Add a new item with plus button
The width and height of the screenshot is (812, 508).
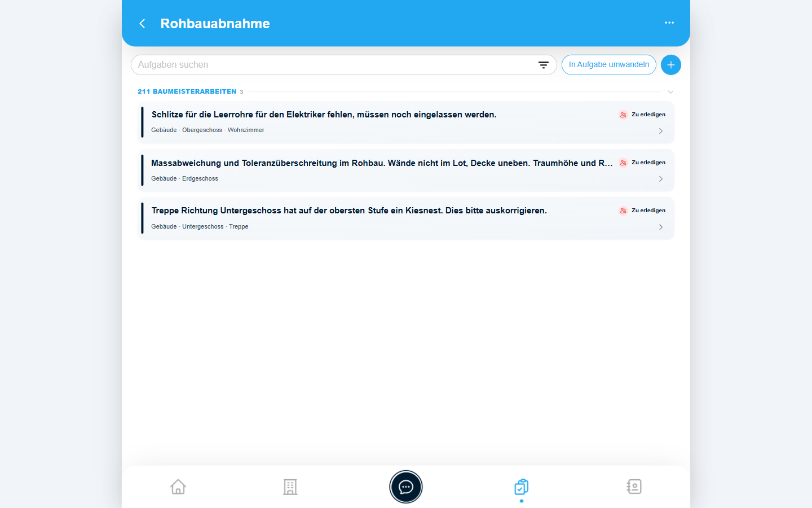coord(670,65)
